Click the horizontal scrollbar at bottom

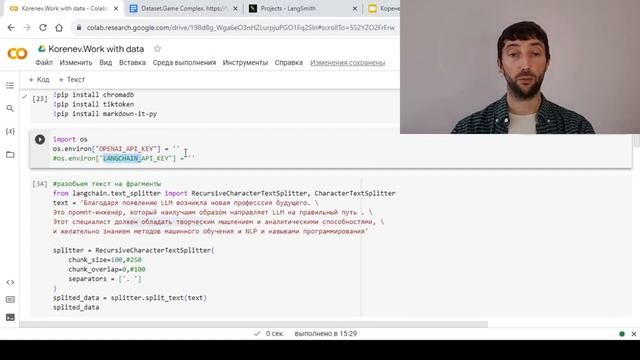coord(253,324)
